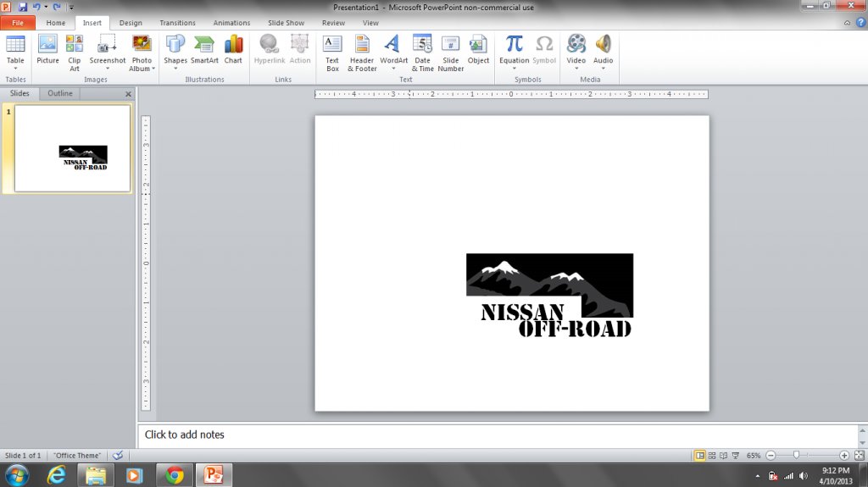Insert a Video
The image size is (868, 487).
(576, 53)
